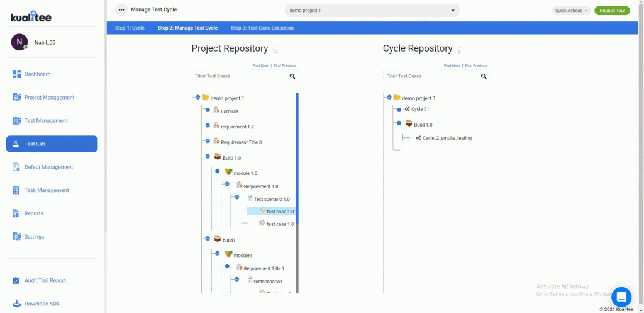Click Find Previous in Project Repository

285,65
